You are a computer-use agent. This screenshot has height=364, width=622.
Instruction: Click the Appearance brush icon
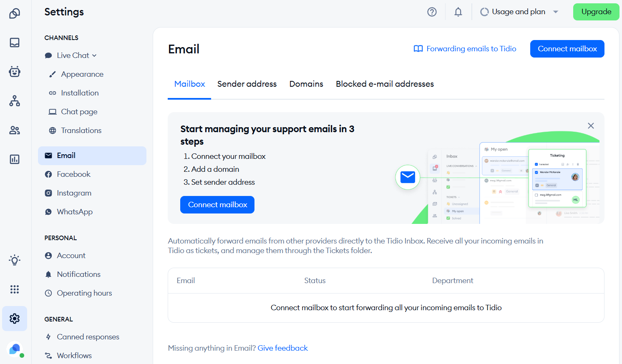pos(53,74)
